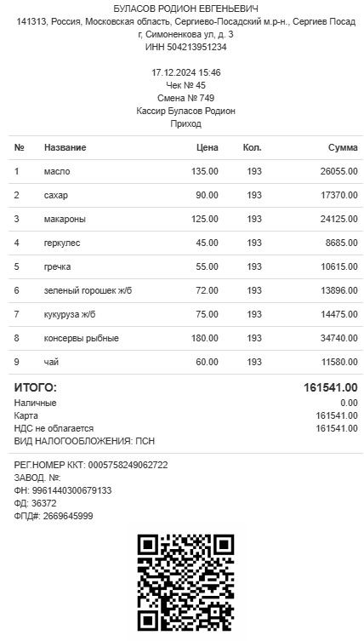Click the чай item name

coord(52,362)
